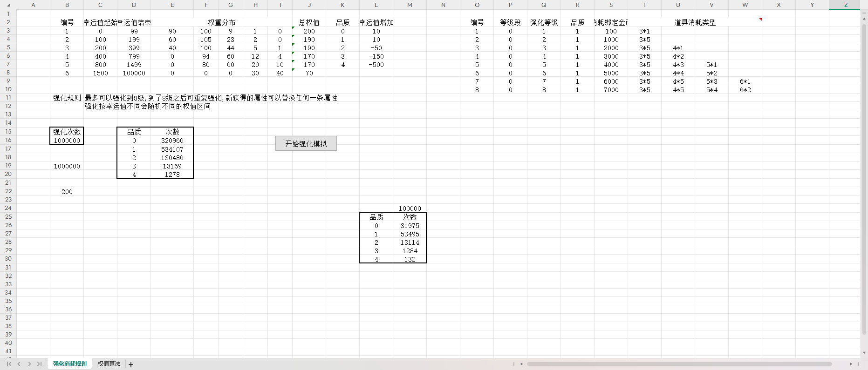The width and height of the screenshot is (868, 370).
Task: Click the 幸运值增加 header cell
Action: (376, 22)
